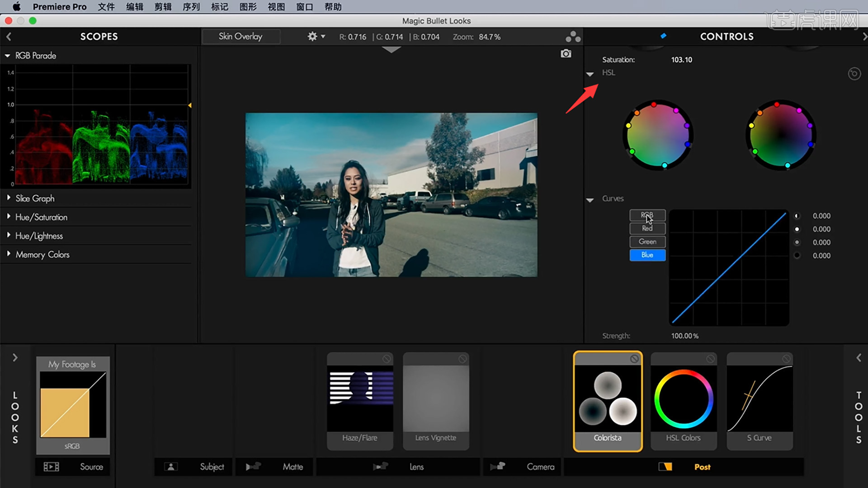
Task: Click the HSL reset circular icon
Action: coord(854,74)
